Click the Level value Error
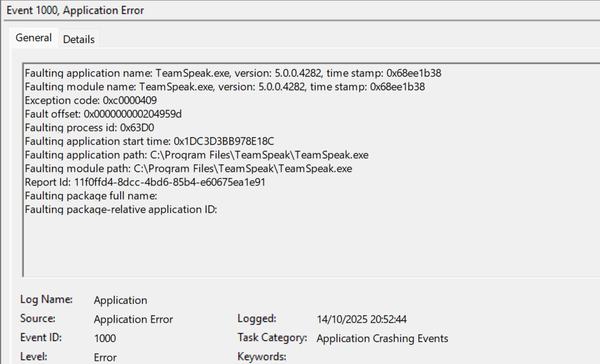Screen dimensions: 600x364 105,357
